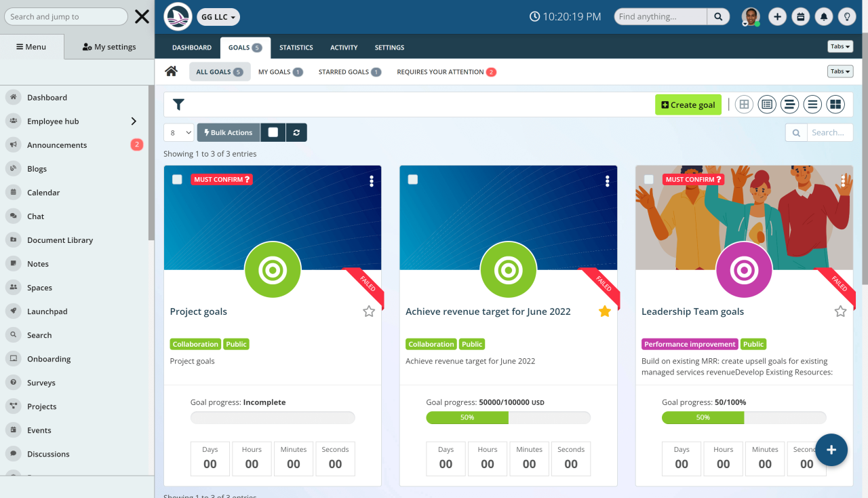Switch goals to detailed list view icon
The height and width of the screenshot is (498, 868).
pyautogui.click(x=766, y=104)
